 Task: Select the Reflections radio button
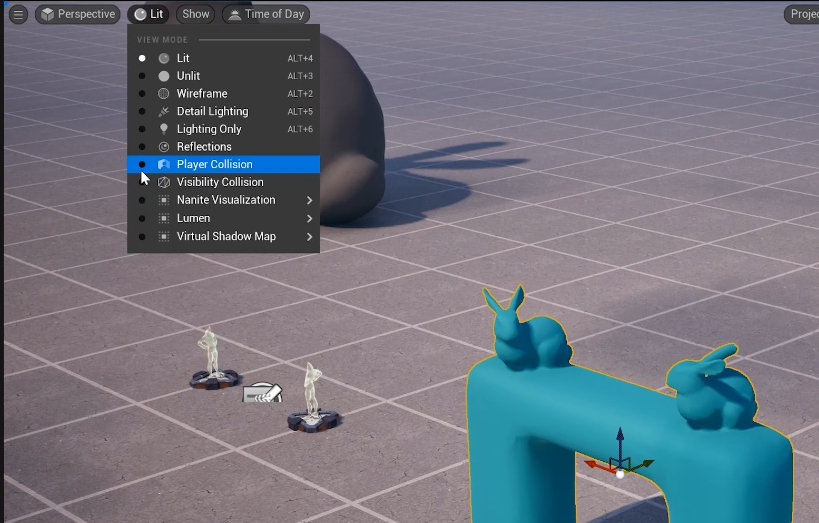pyautogui.click(x=142, y=147)
